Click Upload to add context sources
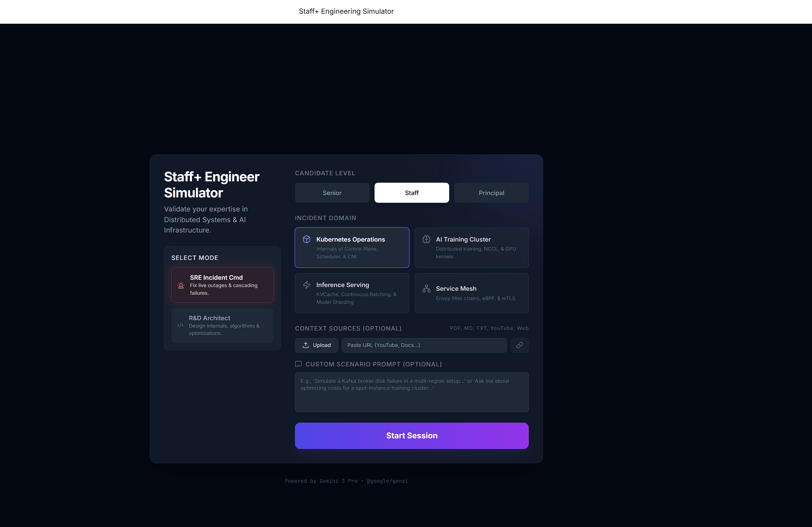The height and width of the screenshot is (527, 812). 316,345
